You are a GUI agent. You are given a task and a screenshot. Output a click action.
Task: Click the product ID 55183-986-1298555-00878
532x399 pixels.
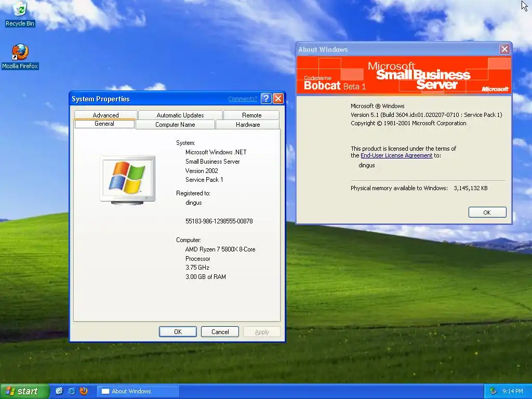219,221
